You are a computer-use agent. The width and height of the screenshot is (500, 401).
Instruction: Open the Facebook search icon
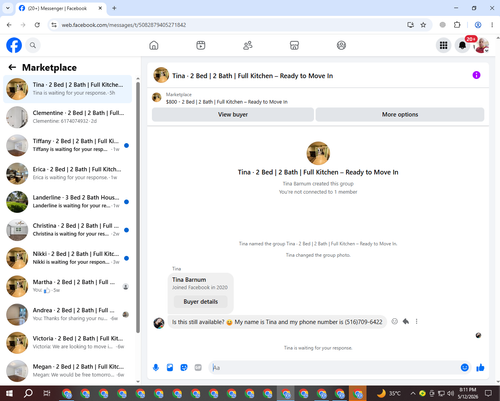click(x=33, y=45)
